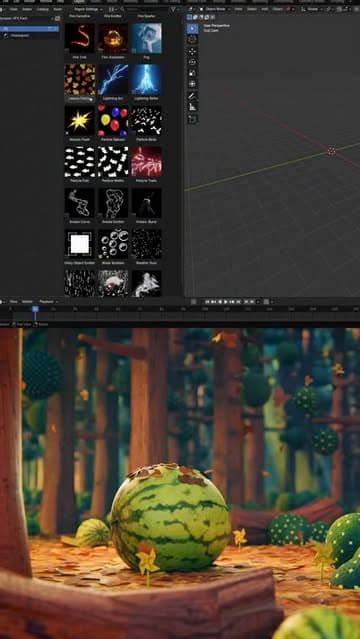
Task: Select the Transform tool
Action: (192, 84)
